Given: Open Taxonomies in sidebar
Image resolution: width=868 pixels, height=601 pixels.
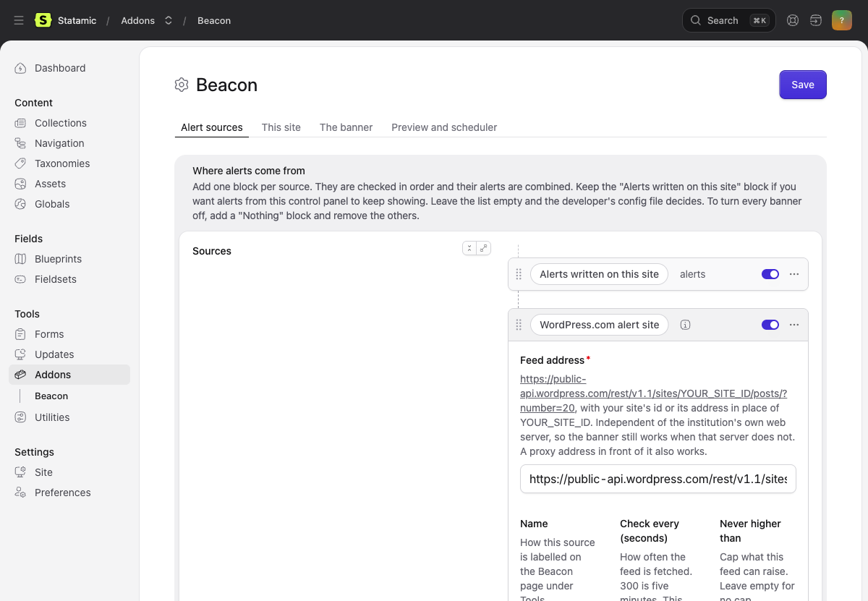Looking at the screenshot, I should click(62, 163).
